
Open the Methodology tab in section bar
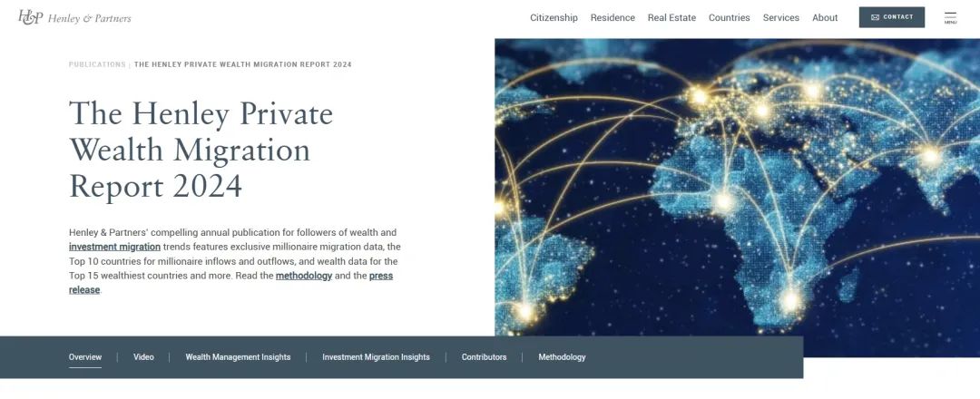pyautogui.click(x=562, y=357)
